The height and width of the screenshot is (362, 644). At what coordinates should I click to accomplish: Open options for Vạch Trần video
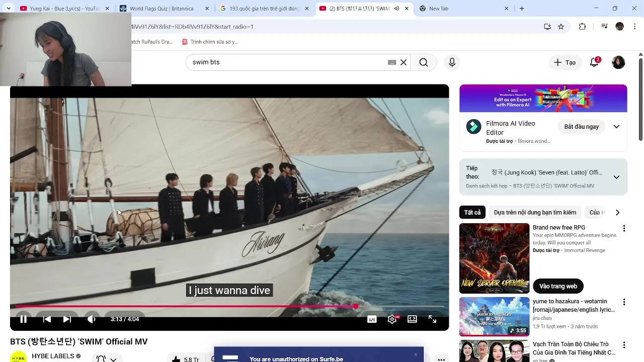click(x=624, y=345)
